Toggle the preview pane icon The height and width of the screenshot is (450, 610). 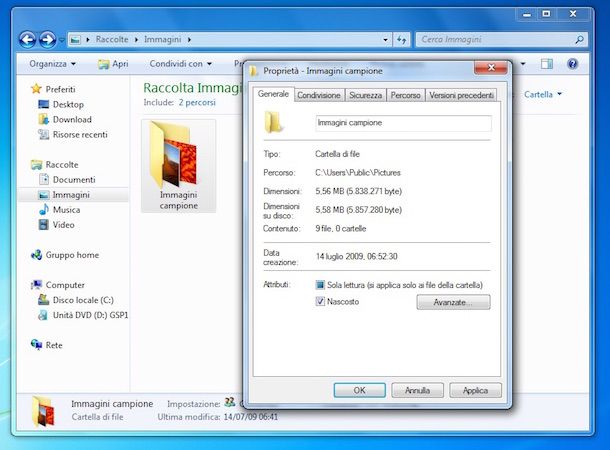tap(547, 64)
